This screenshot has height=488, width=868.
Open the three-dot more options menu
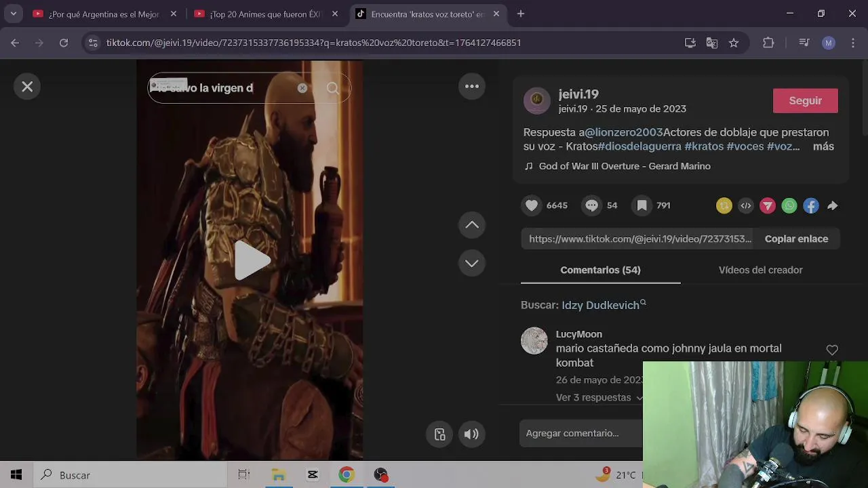[472, 87]
